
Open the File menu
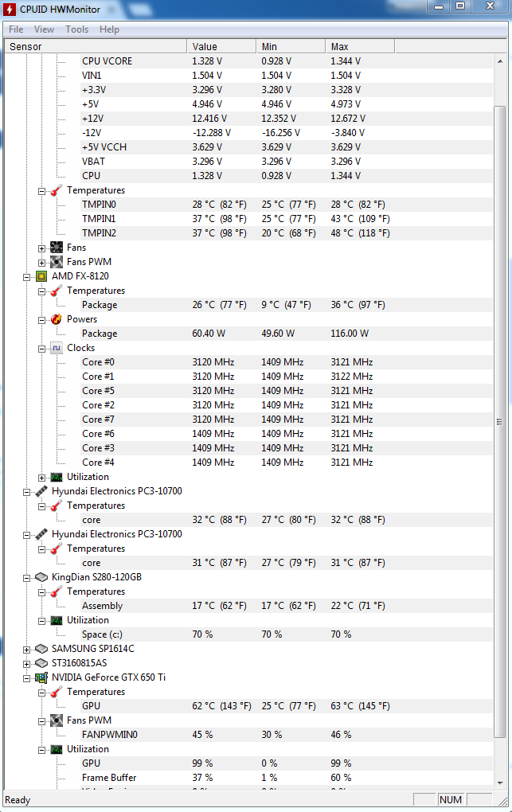tap(16, 29)
